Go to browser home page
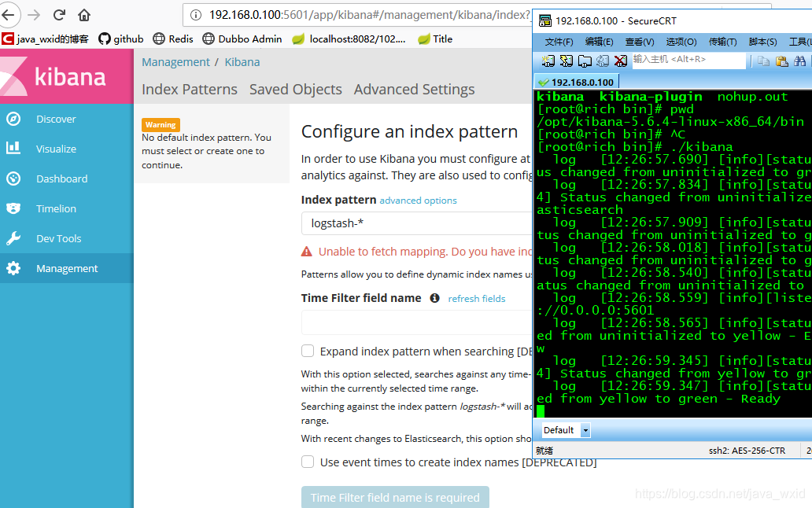This screenshot has width=812, height=508. coord(84,15)
